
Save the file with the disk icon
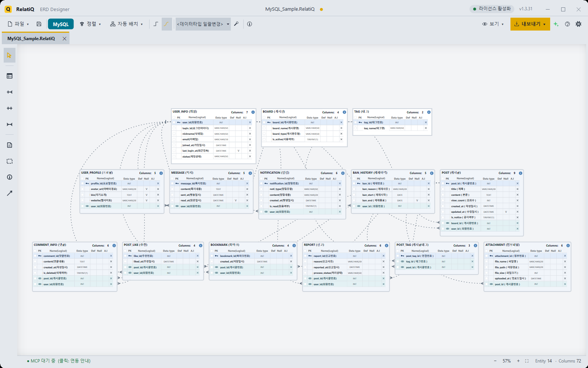coord(39,24)
